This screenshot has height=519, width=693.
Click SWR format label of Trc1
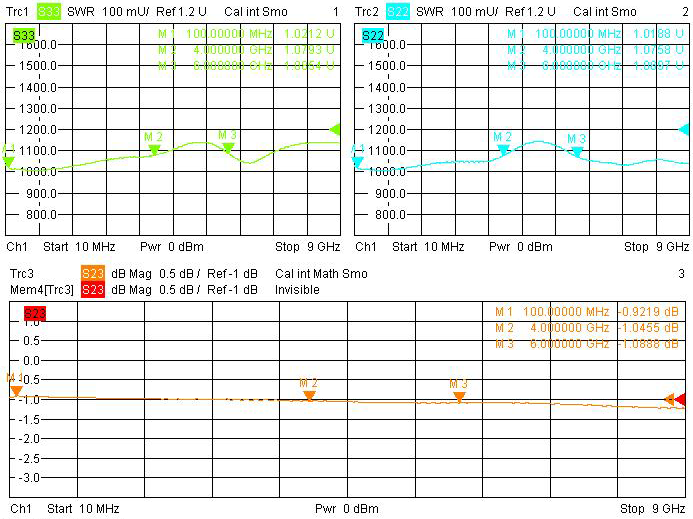[78, 12]
